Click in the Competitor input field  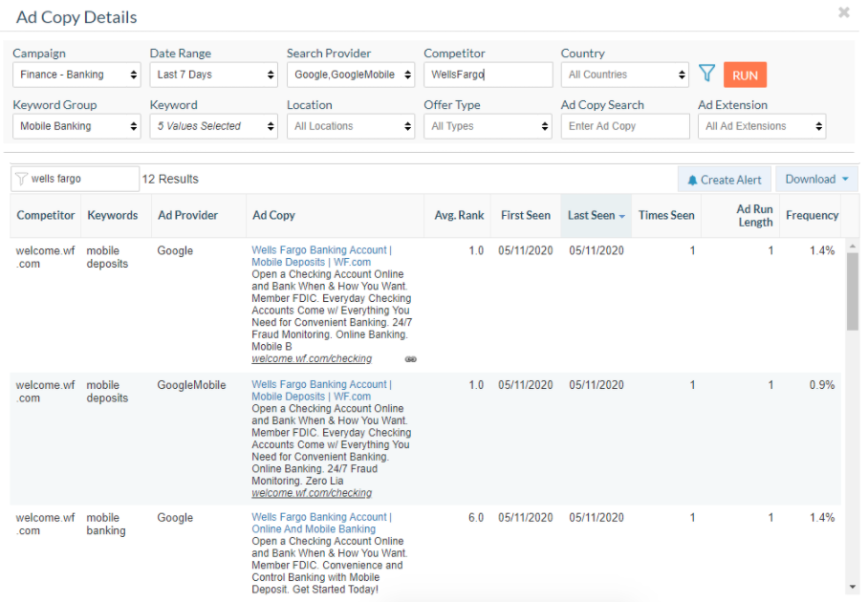488,75
